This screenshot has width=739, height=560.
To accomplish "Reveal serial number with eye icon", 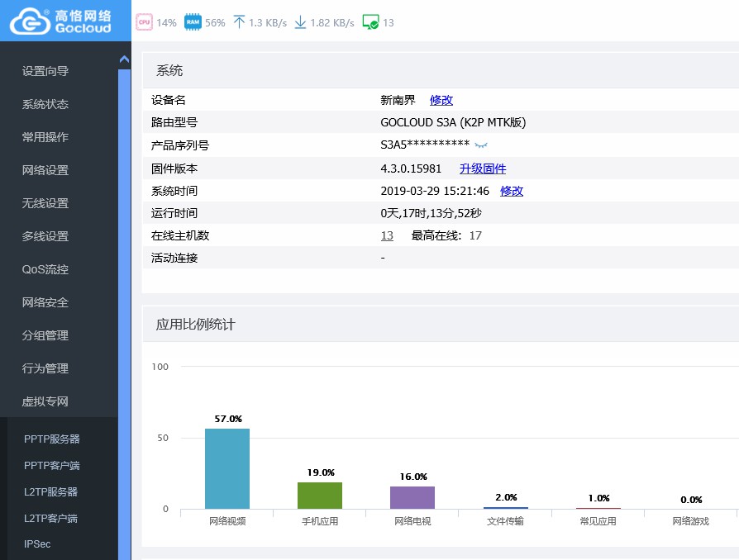I will pyautogui.click(x=481, y=145).
